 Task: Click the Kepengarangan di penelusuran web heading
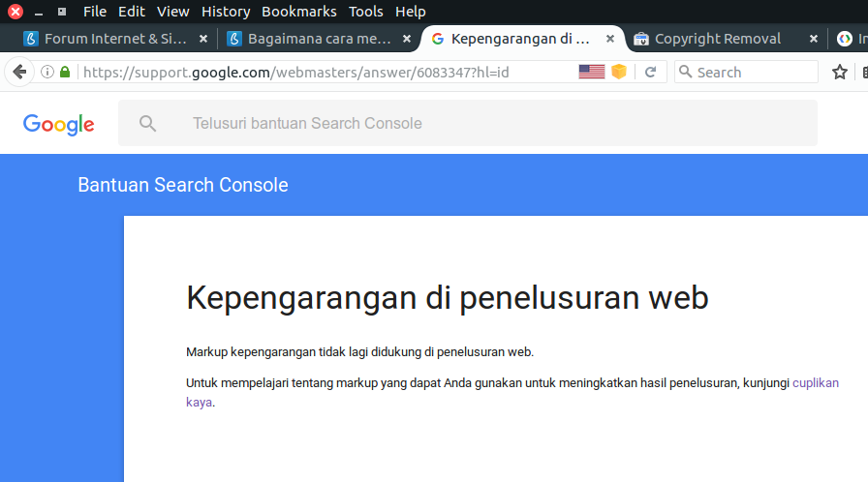[448, 297]
